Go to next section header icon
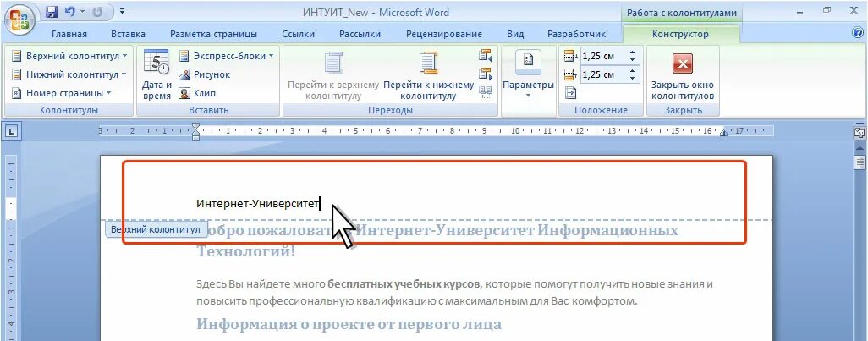This screenshot has width=868, height=341. click(486, 74)
